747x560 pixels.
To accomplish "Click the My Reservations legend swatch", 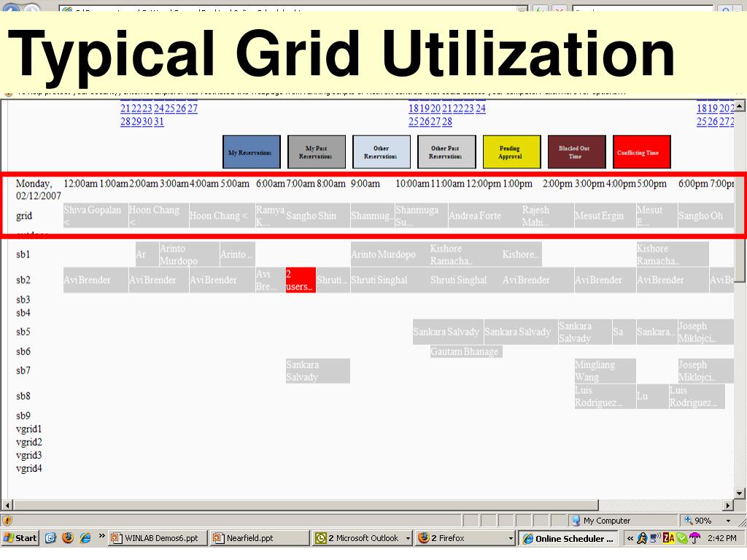I will [252, 152].
